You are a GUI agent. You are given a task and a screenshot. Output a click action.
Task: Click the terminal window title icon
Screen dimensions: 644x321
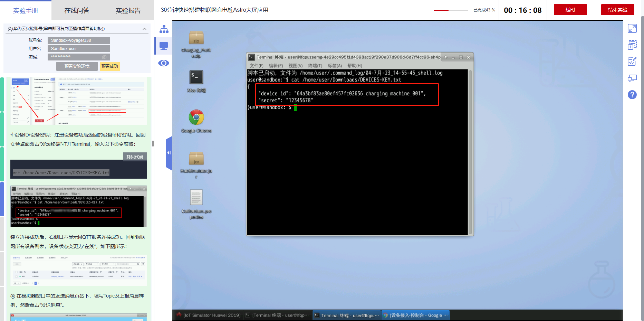coord(251,57)
